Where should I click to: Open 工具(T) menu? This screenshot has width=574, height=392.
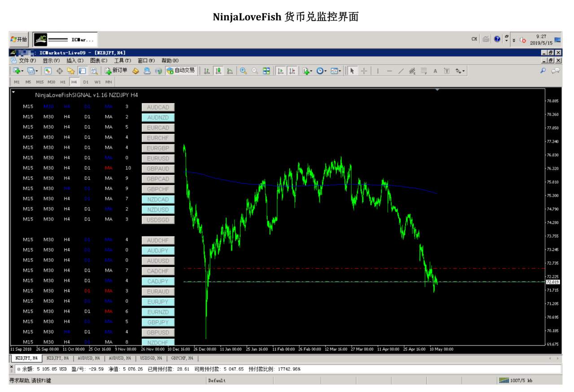[x=122, y=61]
